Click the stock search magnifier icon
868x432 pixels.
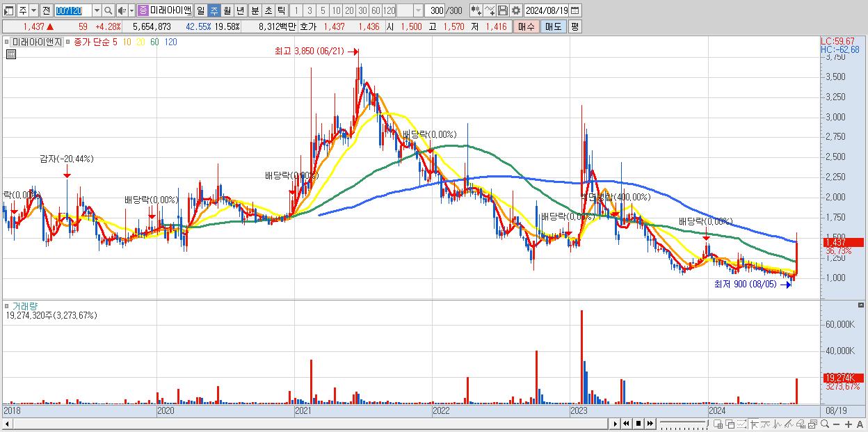[108, 10]
